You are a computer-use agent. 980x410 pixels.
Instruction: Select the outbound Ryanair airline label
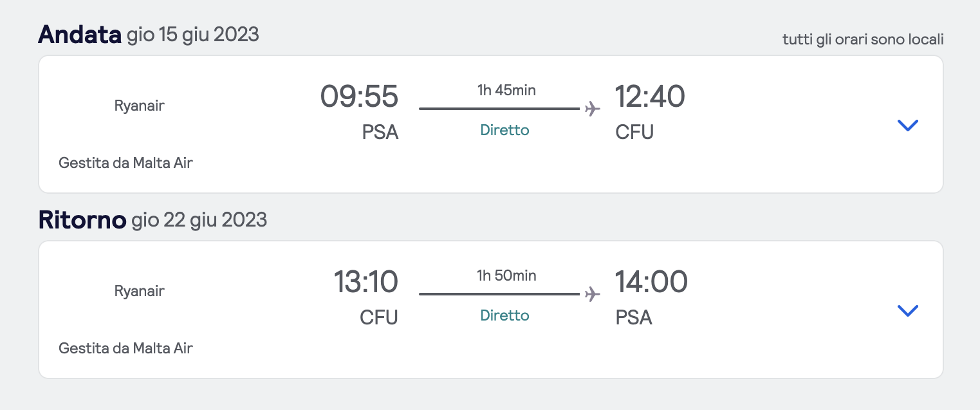(139, 106)
